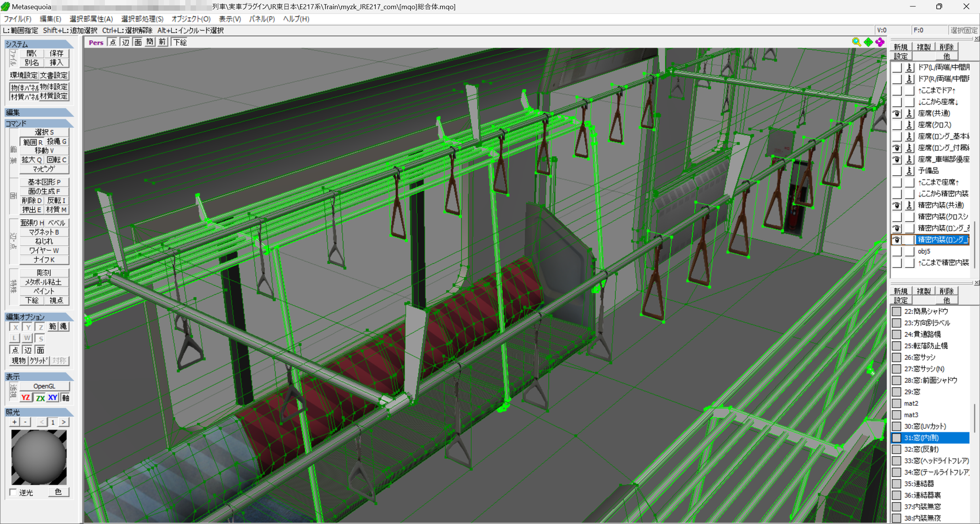Select the 基本図形 P primitive command
The height and width of the screenshot is (524, 980).
45,182
